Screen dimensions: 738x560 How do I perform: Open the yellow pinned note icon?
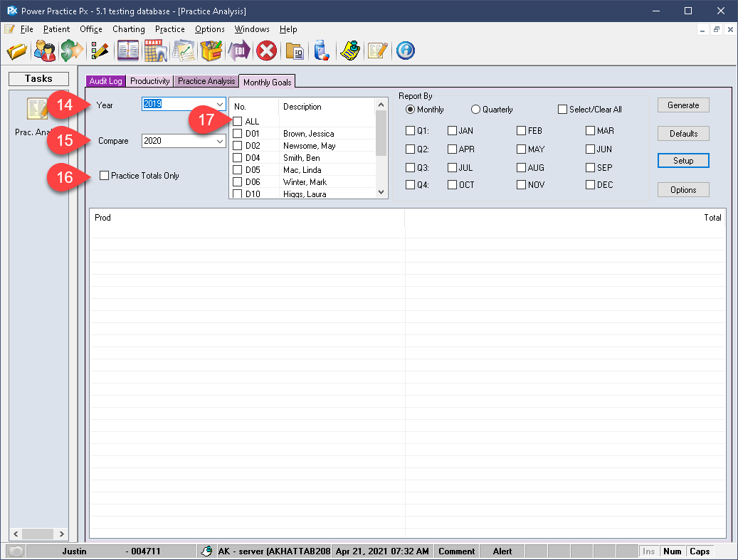350,51
